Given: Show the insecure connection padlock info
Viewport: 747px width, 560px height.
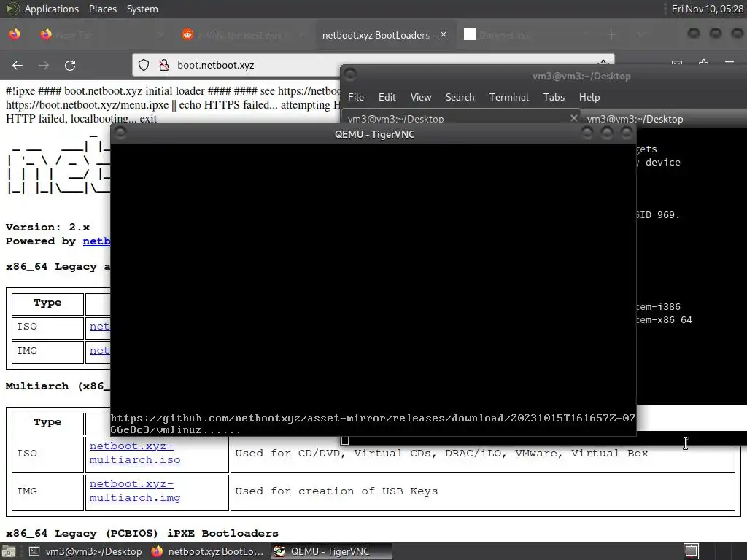Looking at the screenshot, I should point(164,65).
